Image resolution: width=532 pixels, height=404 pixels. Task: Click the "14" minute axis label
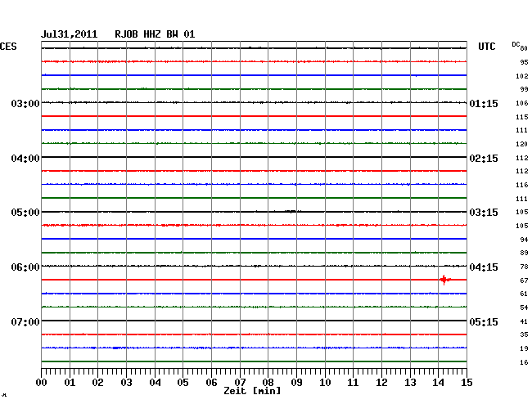439,382
